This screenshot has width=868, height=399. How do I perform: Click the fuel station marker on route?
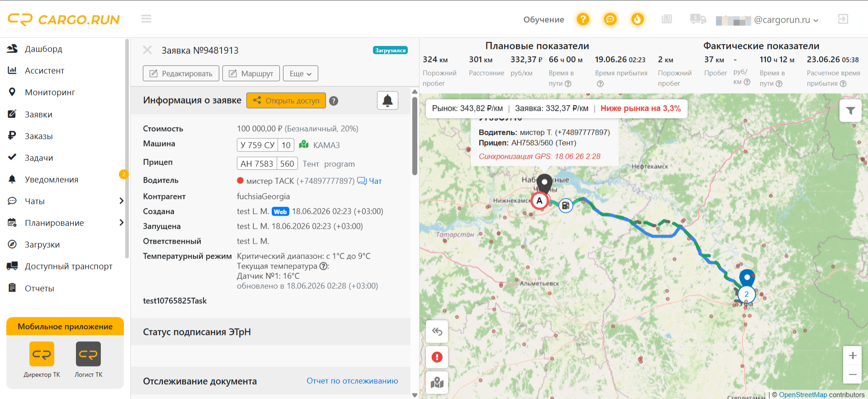click(x=566, y=206)
